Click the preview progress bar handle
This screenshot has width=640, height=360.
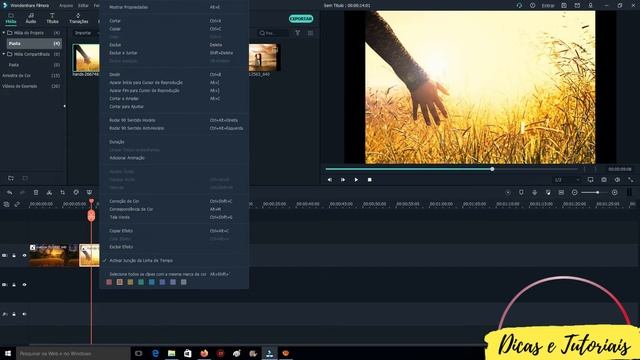(x=492, y=169)
